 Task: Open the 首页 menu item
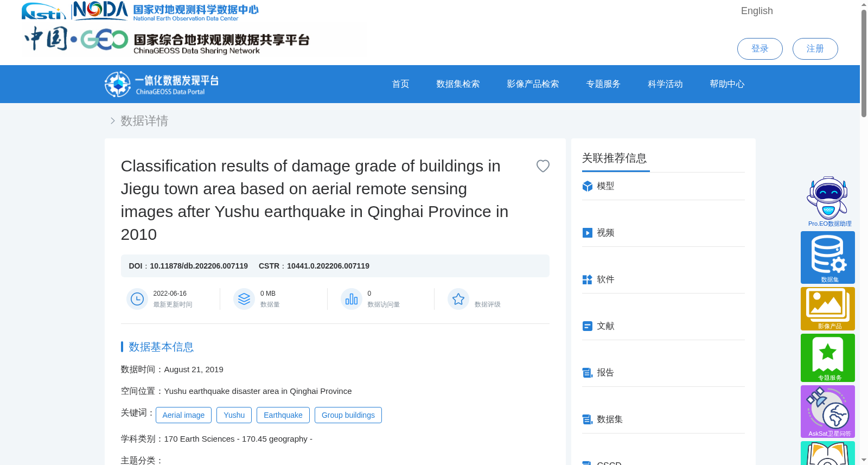pyautogui.click(x=400, y=84)
